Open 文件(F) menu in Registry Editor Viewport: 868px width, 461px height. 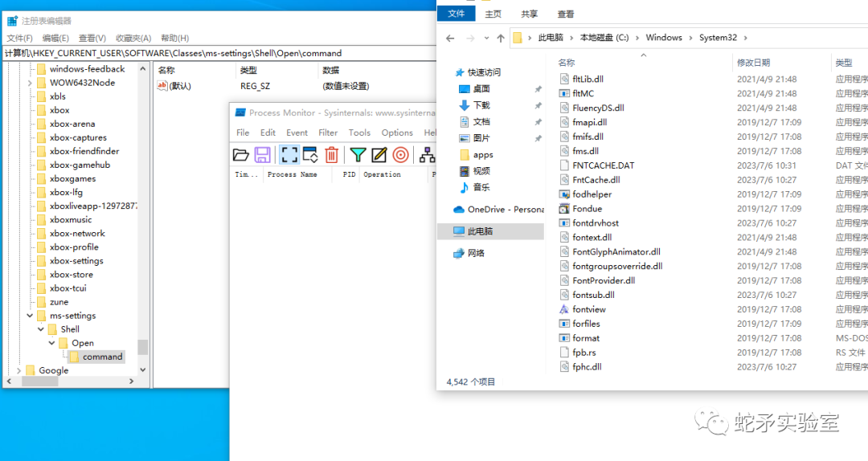coord(19,39)
